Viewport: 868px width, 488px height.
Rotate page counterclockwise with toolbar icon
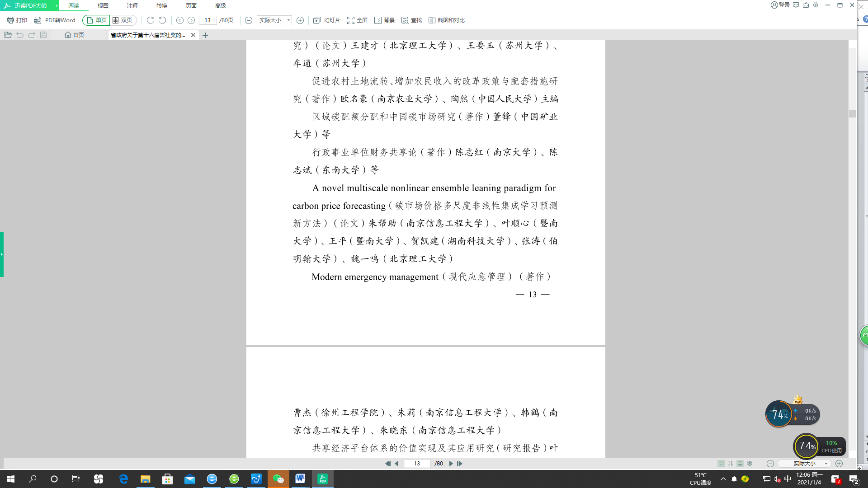(162, 20)
